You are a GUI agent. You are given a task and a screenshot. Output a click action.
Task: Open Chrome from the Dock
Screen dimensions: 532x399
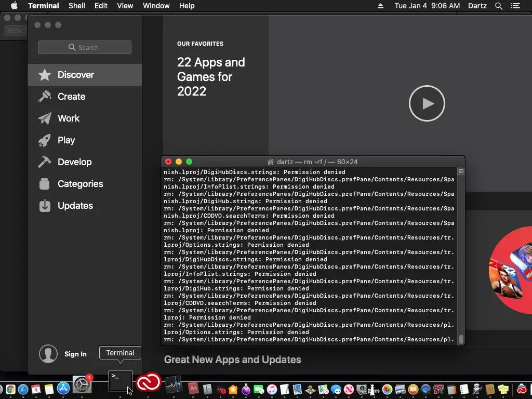pos(10,389)
